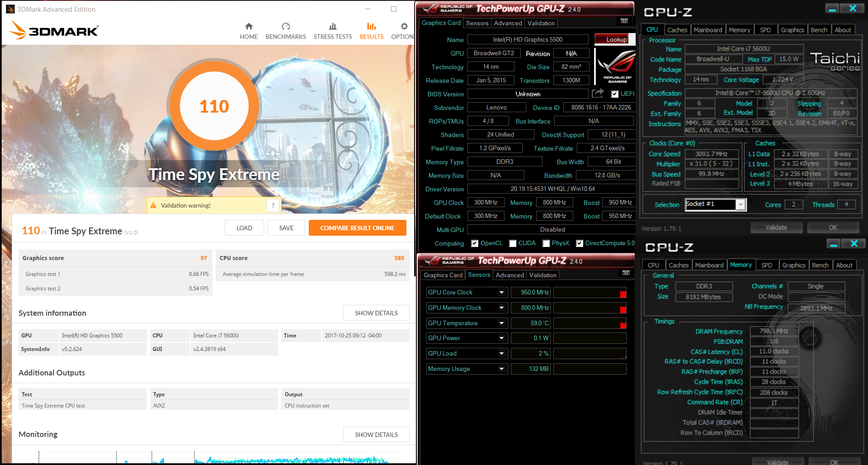Click validation warning triangle icon
The image size is (868, 465).
tap(153, 205)
